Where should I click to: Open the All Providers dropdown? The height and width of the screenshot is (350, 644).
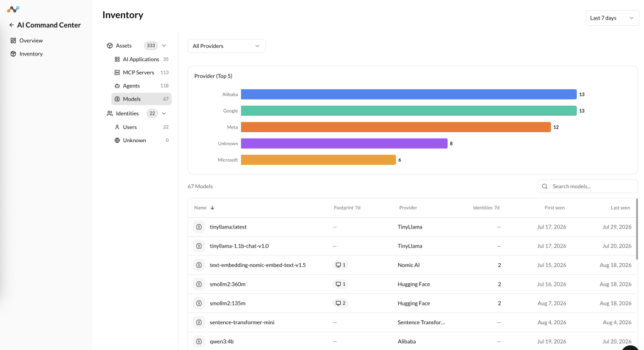pyautogui.click(x=226, y=46)
